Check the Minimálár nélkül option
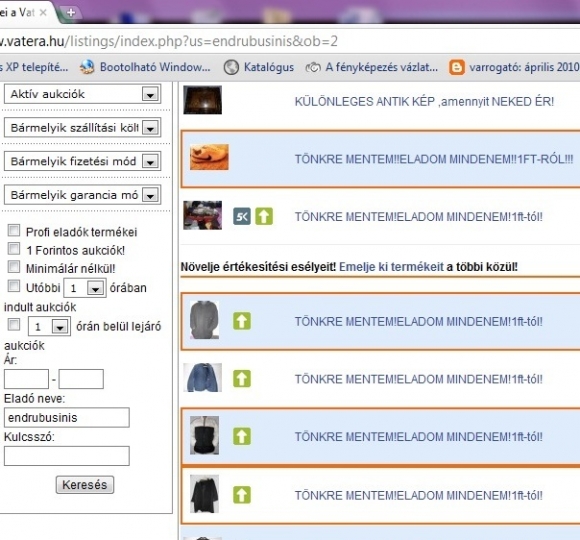This screenshot has height=540, width=580. (x=14, y=267)
